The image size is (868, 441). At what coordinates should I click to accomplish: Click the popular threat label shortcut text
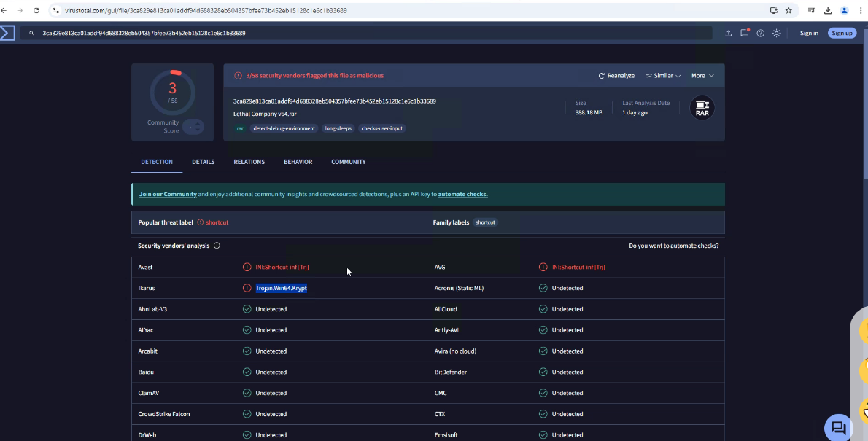(217, 222)
